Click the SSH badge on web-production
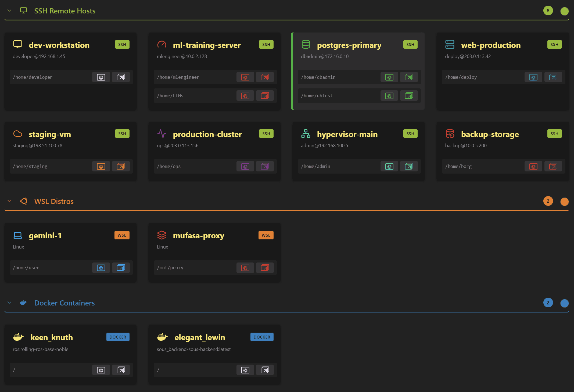Screen dimensions: 574x392 tap(554, 44)
